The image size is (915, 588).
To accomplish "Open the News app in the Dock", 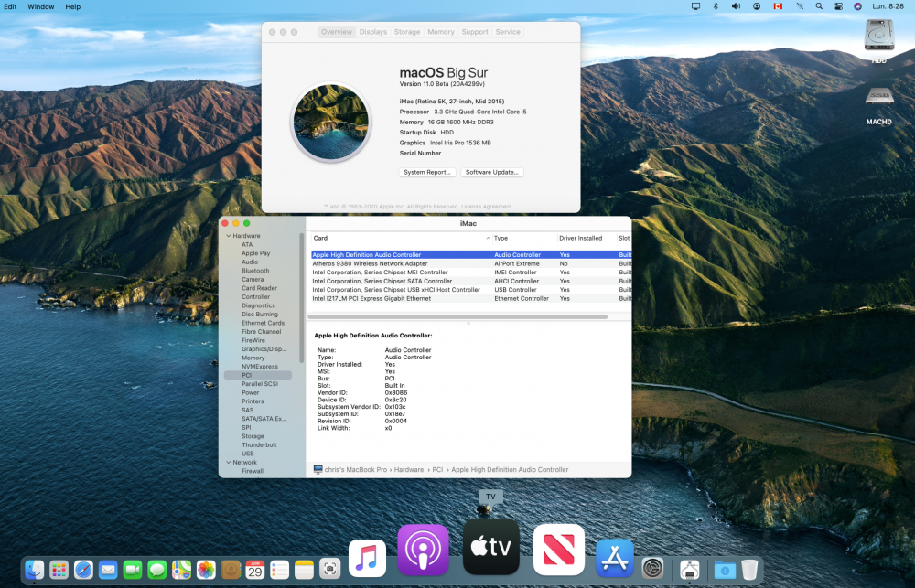I will click(x=559, y=550).
